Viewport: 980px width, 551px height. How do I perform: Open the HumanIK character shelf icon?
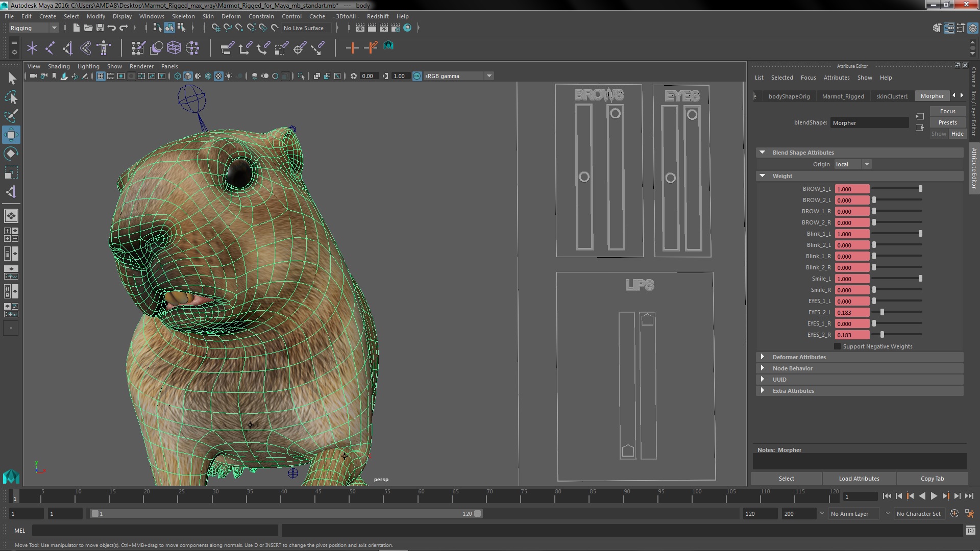tap(104, 48)
